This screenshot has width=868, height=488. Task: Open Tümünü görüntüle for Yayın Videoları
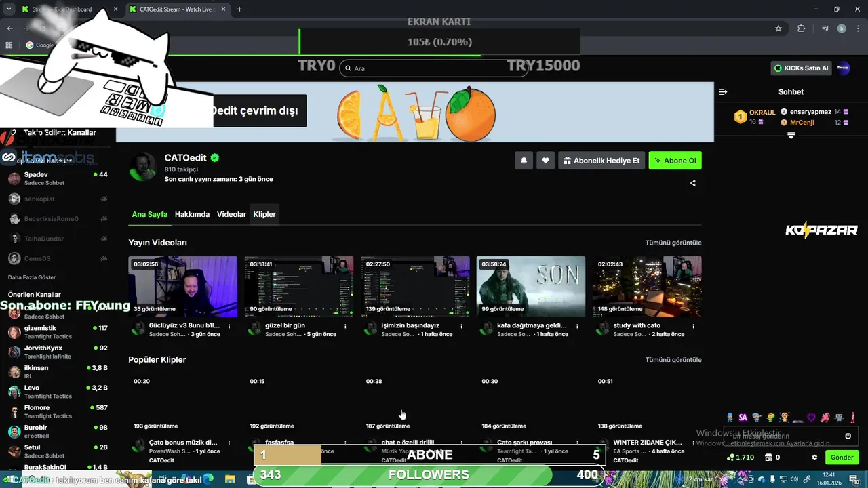(673, 243)
